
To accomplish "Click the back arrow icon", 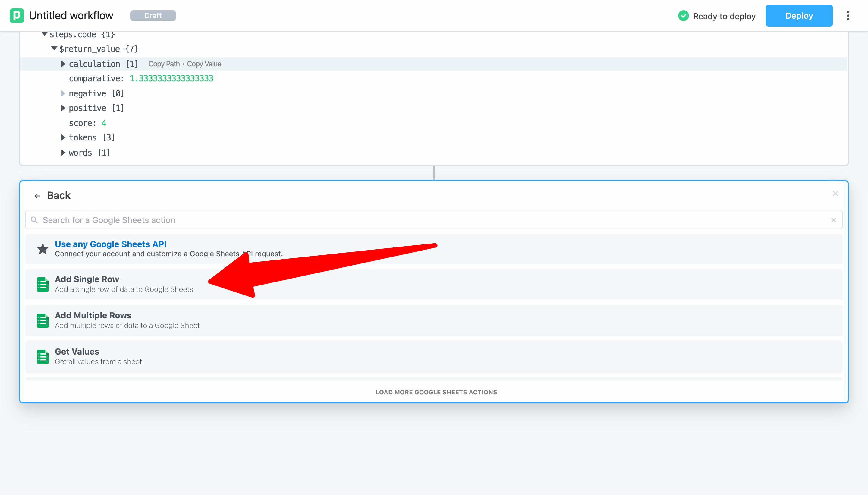I will [37, 196].
